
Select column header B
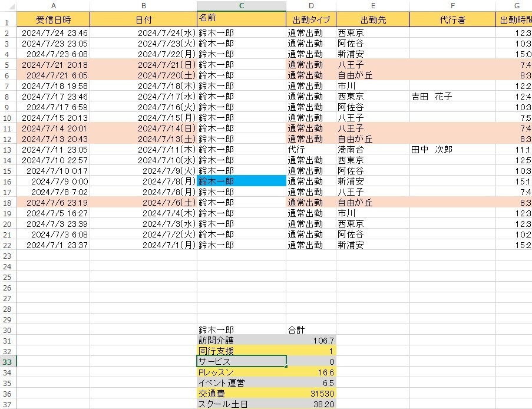(x=144, y=5)
